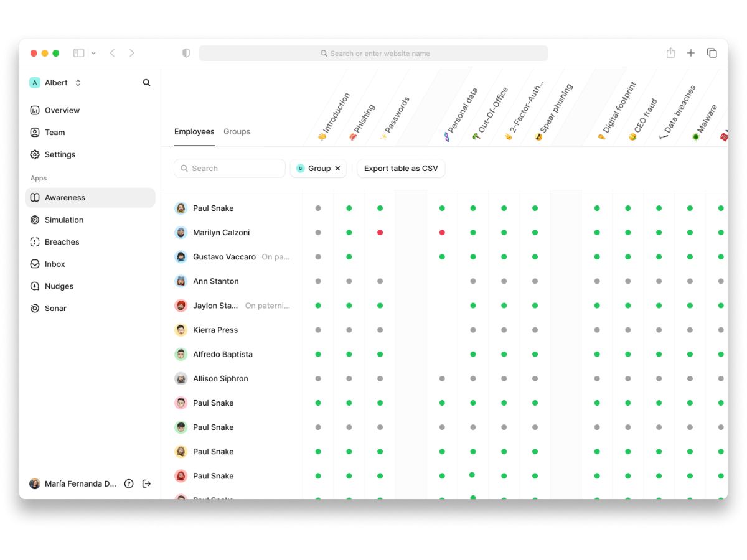The image size is (747, 560).
Task: Click Marilyn Calzoni's red Passwords status dot
Action: (380, 233)
